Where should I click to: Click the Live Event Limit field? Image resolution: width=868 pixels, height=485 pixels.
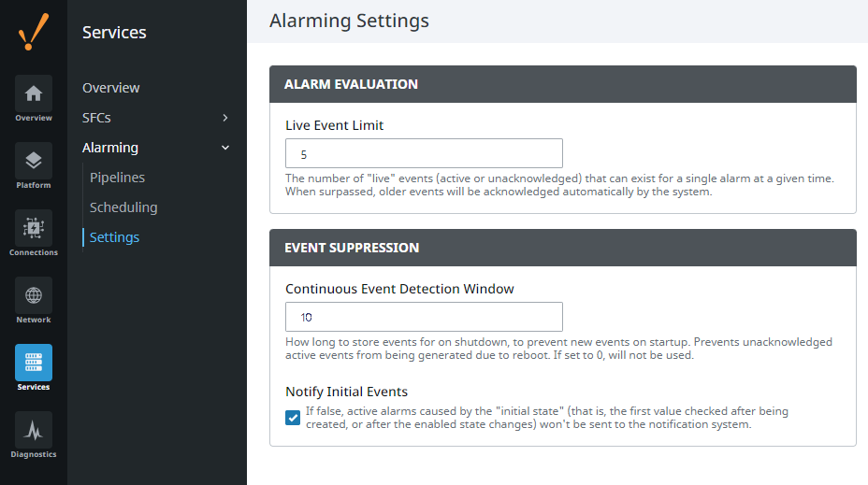click(424, 153)
